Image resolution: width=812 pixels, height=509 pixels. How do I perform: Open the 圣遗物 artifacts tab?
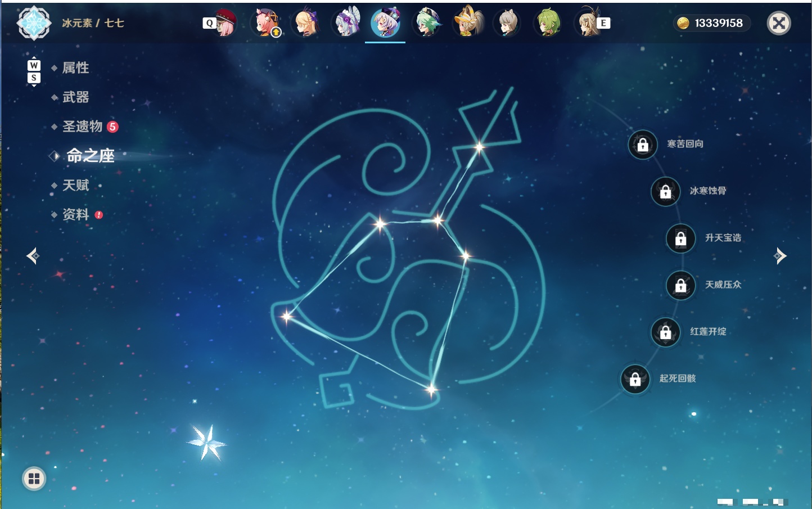[82, 127]
